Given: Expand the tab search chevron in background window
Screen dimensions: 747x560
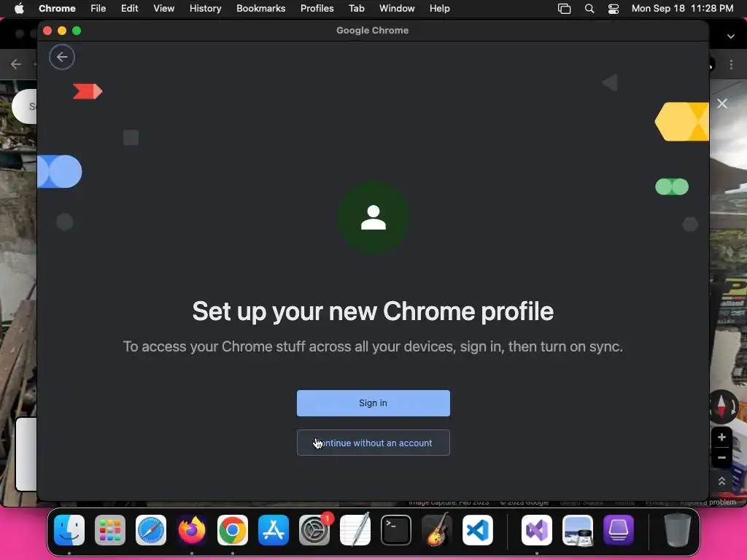Looking at the screenshot, I should pyautogui.click(x=731, y=36).
